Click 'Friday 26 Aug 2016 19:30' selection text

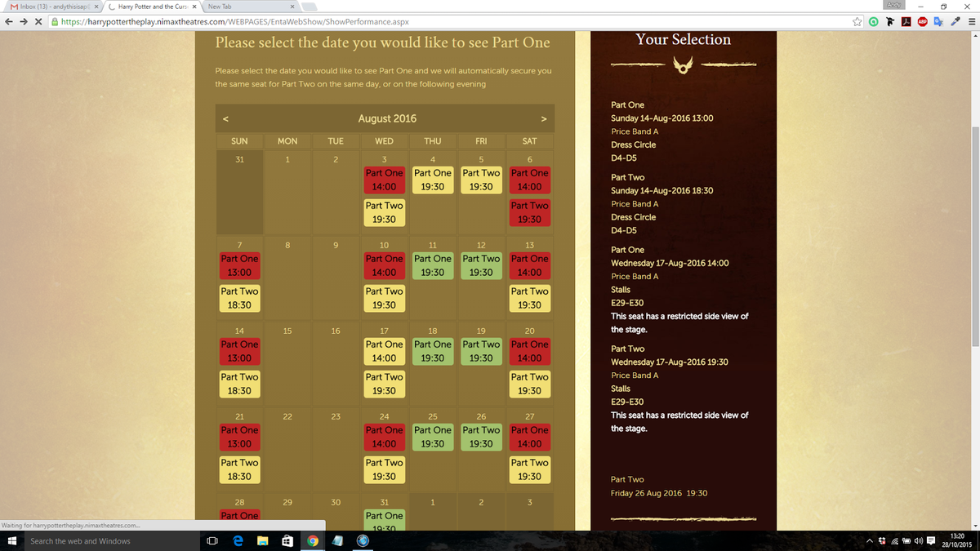(659, 493)
